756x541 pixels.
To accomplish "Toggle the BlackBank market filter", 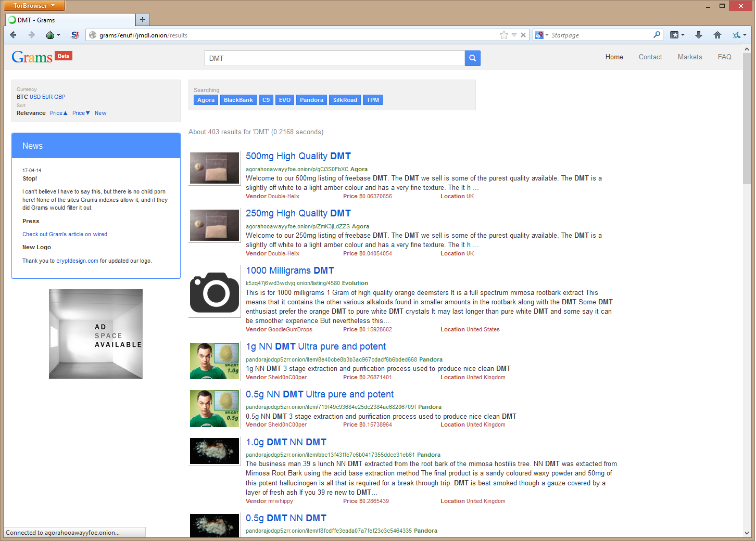I will 238,100.
